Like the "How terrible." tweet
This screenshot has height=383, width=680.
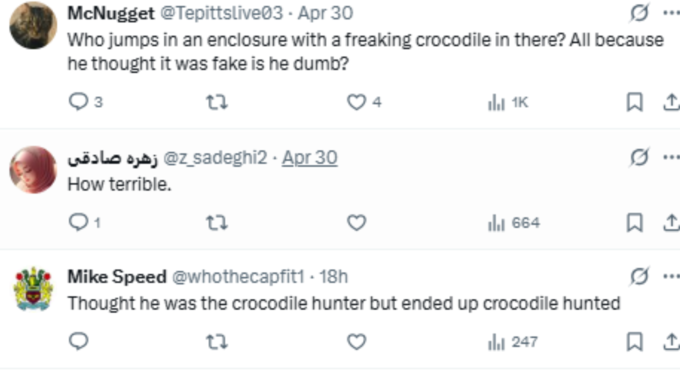[356, 223]
